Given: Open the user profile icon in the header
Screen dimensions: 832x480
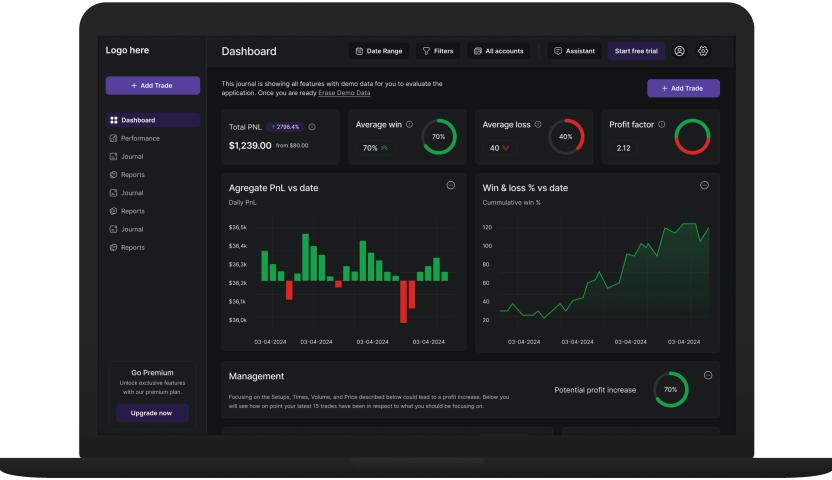Looking at the screenshot, I should click(681, 51).
